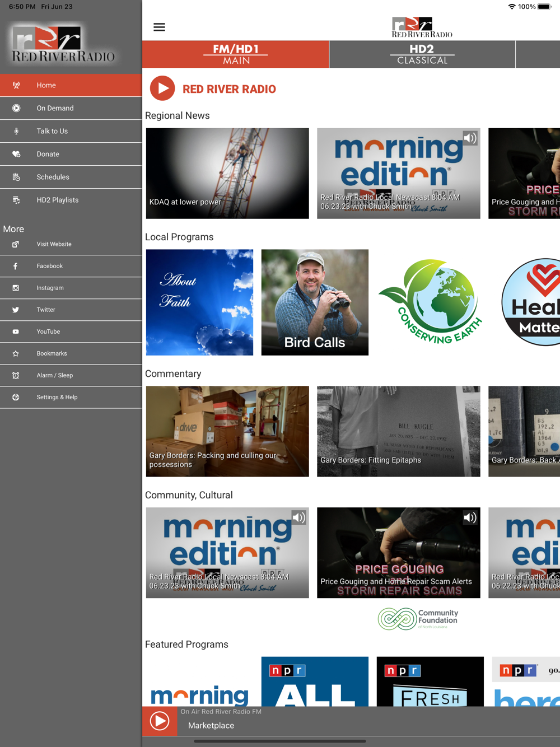Open Schedules menu item
Viewport: 560px width, 747px height.
(71, 177)
